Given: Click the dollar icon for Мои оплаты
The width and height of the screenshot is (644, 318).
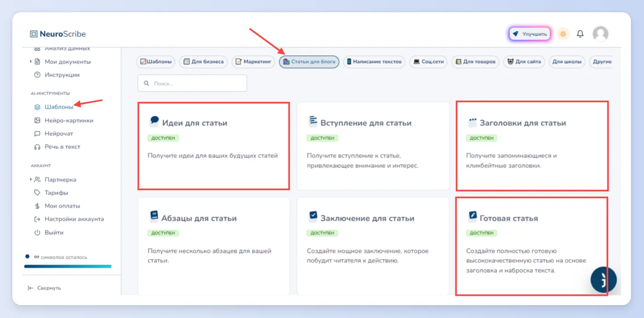Looking at the screenshot, I should tap(37, 206).
